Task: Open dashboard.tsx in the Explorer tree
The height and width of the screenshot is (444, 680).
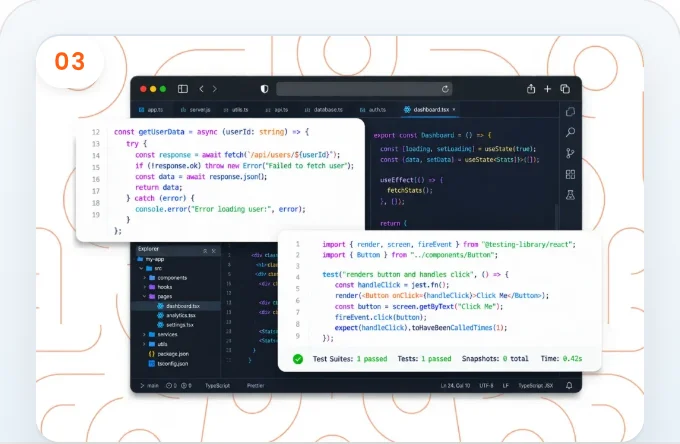Action: tap(178, 306)
